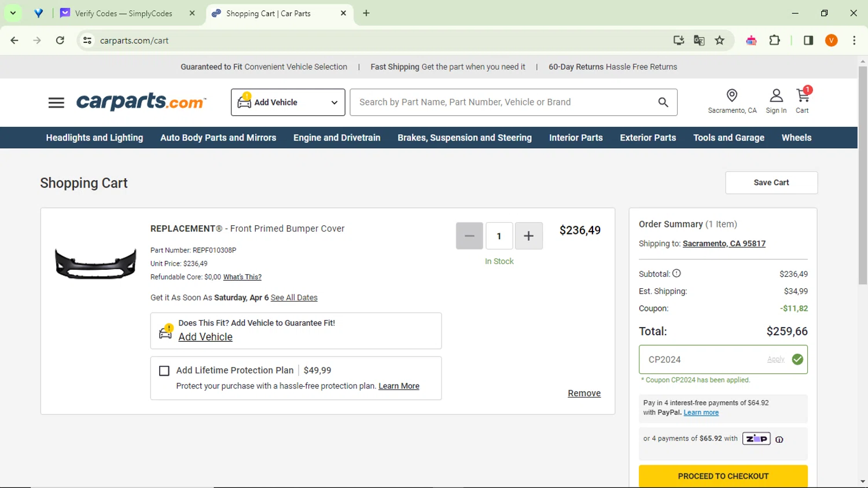Click the coupon extension icon in toolbar
Image resolution: width=868 pixels, height=488 pixels.
point(752,41)
